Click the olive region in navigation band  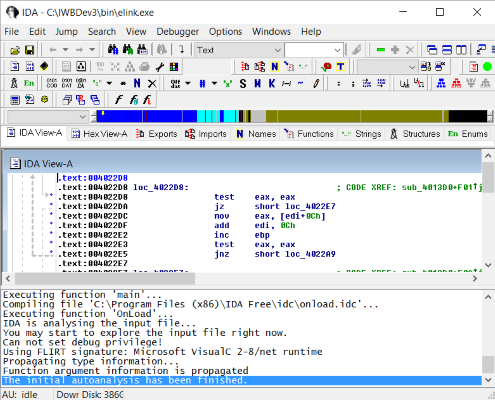(x=357, y=116)
